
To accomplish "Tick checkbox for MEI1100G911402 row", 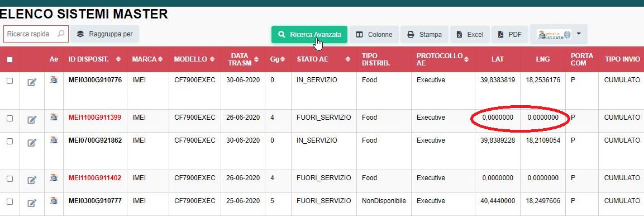I will (10, 179).
